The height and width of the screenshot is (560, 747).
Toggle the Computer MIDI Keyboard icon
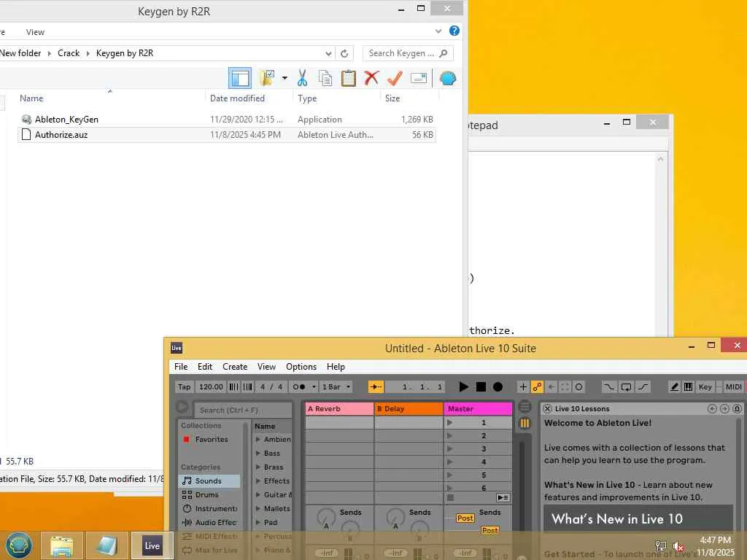[x=689, y=387]
